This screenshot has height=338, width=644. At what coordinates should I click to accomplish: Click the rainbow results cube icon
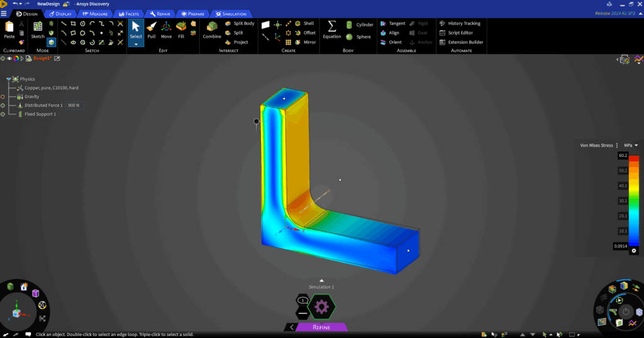(x=624, y=286)
